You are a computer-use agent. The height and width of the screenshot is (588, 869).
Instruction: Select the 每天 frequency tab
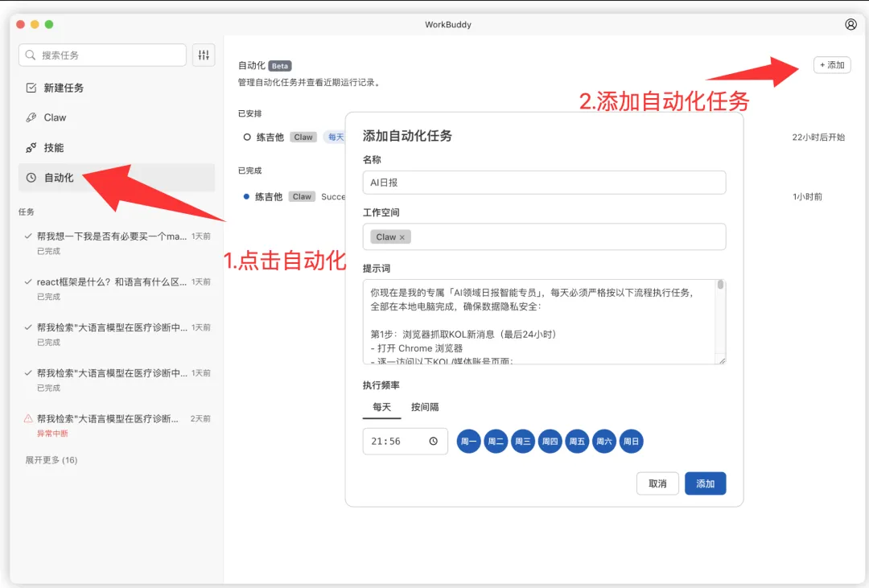point(381,407)
